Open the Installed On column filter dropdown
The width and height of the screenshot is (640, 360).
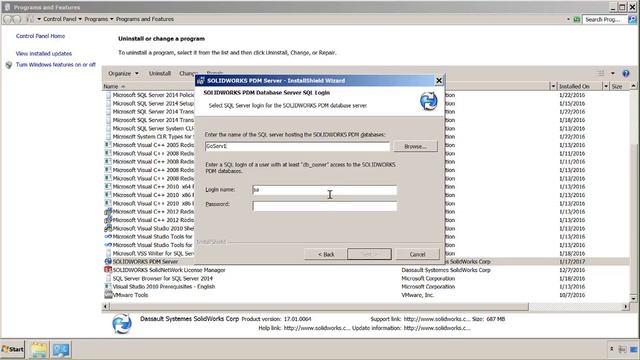click(606, 87)
